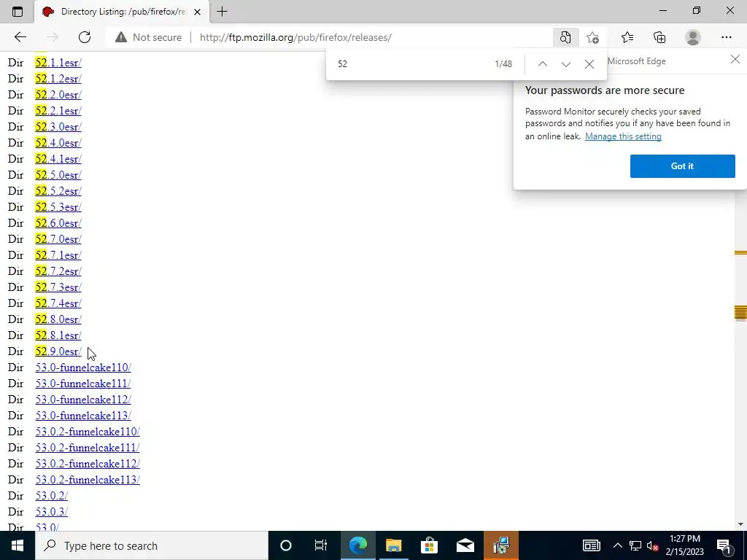Open the 52.7.2esr/ directory

point(58,271)
